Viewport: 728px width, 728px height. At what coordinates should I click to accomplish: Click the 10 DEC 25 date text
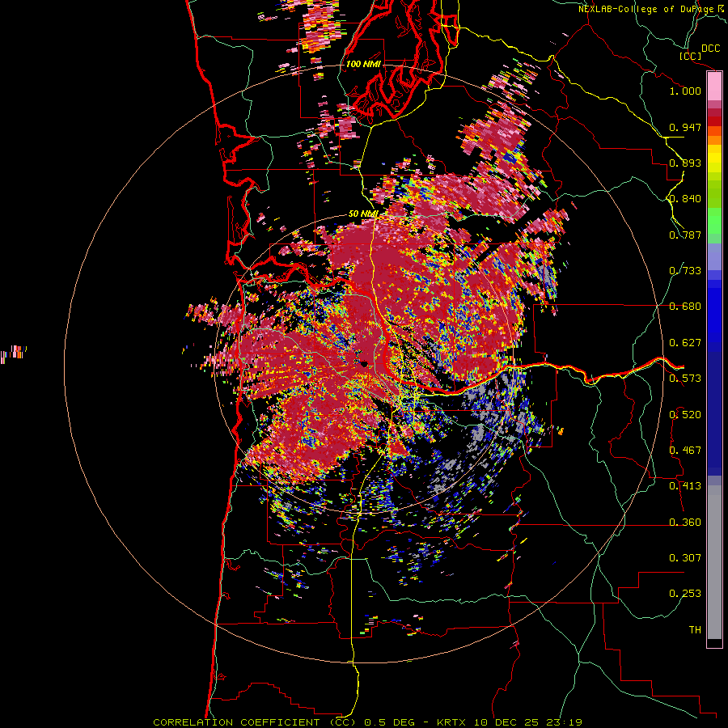pos(505,722)
